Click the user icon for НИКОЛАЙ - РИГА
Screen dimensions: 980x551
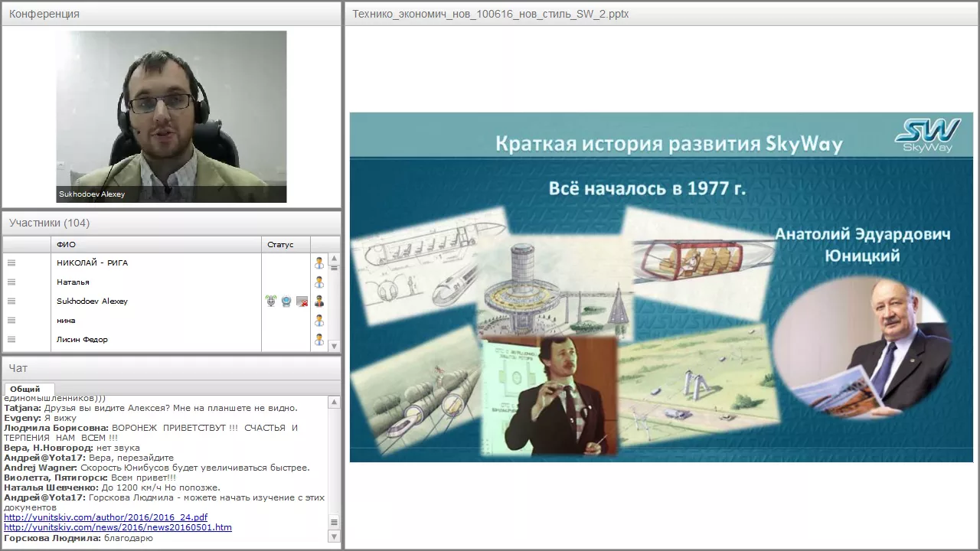pyautogui.click(x=319, y=262)
